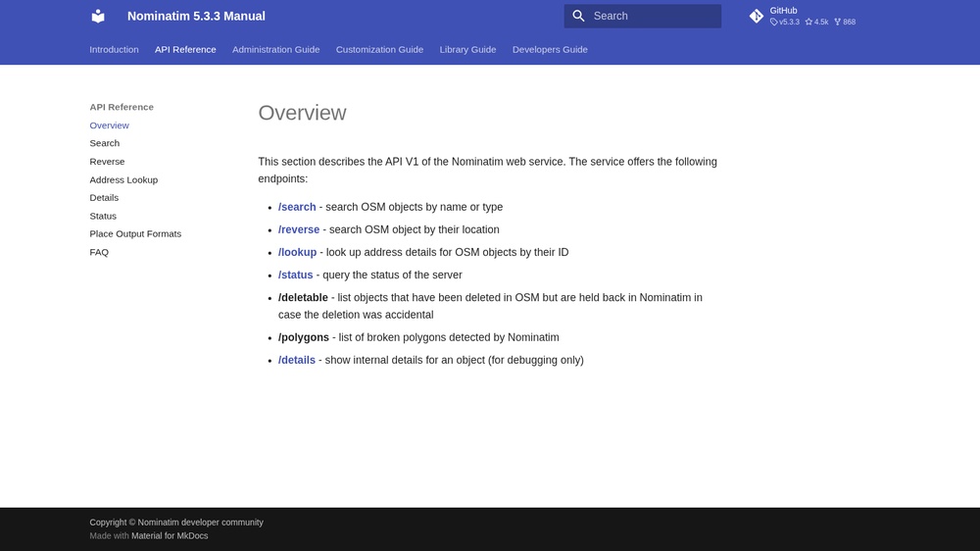
Task: Open the API Reference tab
Action: pos(185,49)
